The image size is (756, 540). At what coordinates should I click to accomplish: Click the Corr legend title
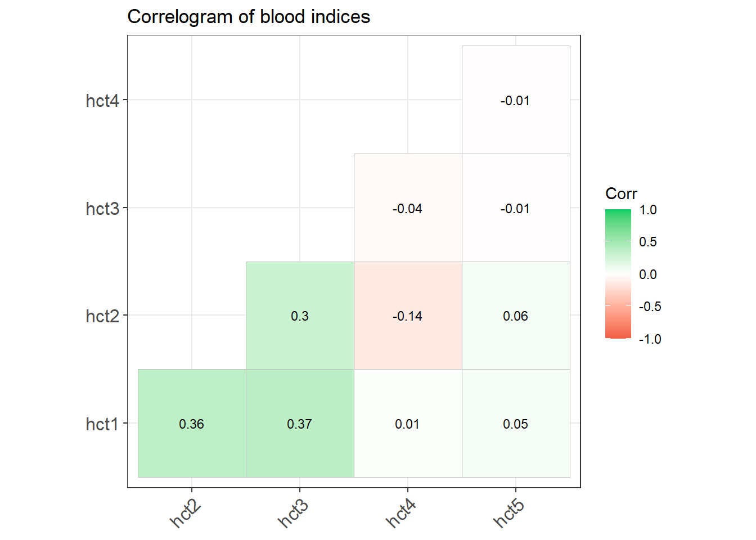pyautogui.click(x=621, y=193)
